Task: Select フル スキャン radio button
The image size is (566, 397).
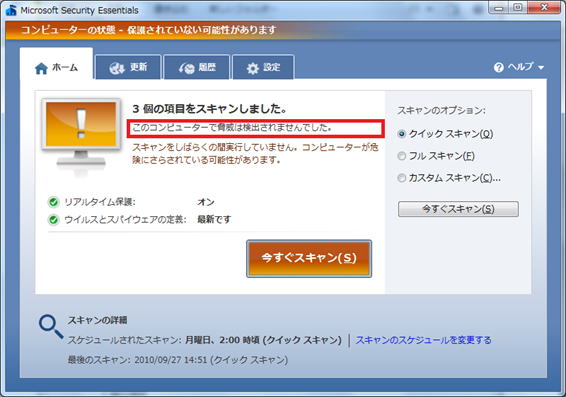Action: click(x=401, y=156)
